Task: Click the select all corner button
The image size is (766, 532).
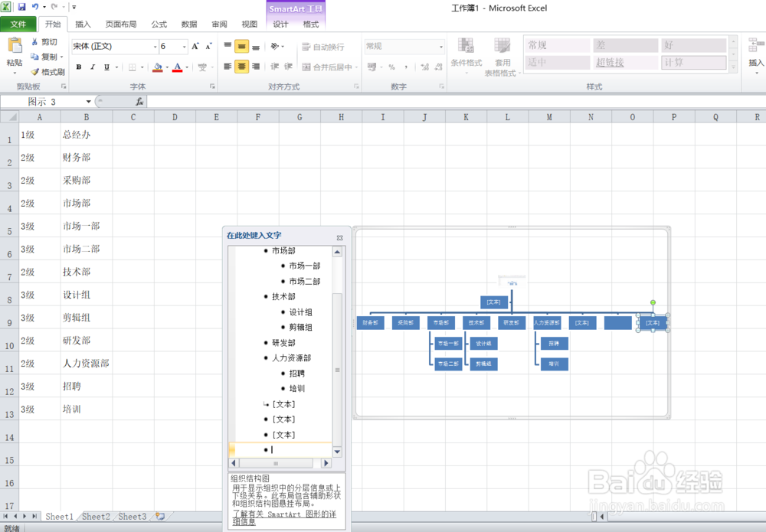Action: point(10,117)
